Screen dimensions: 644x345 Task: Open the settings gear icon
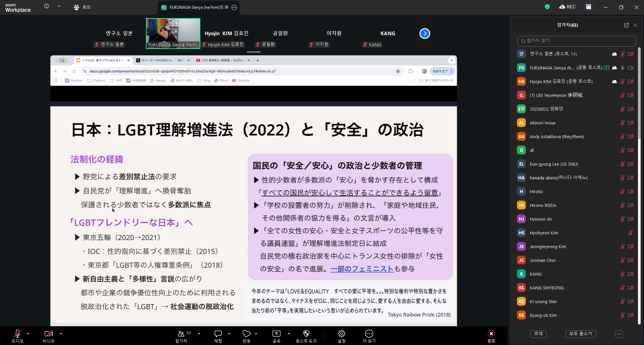pos(341,334)
